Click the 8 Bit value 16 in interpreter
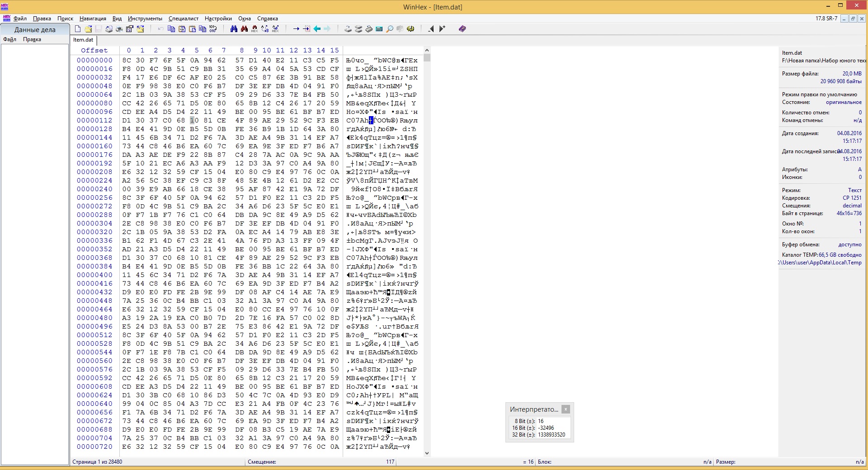The image size is (868, 470). coord(541,421)
